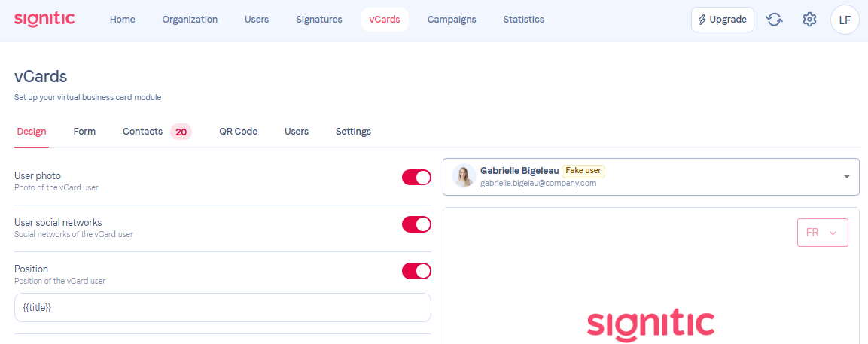Image resolution: width=868 pixels, height=344 pixels.
Task: Select the QR Code tab
Action: [238, 132]
